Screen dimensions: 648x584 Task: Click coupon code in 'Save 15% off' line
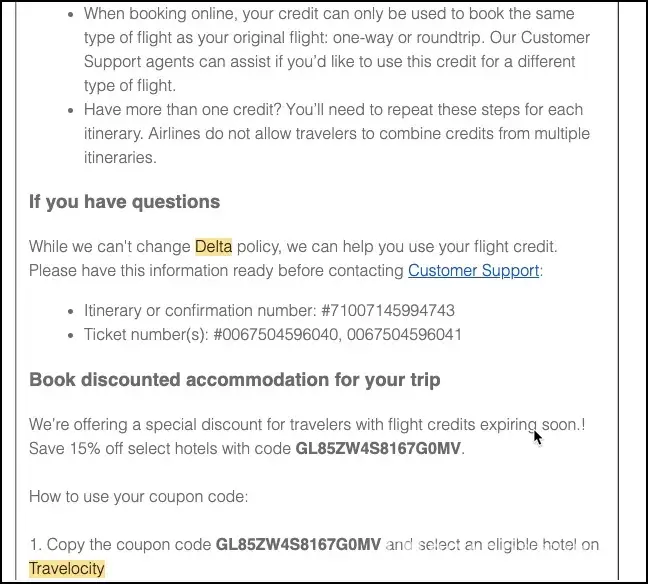pos(378,449)
